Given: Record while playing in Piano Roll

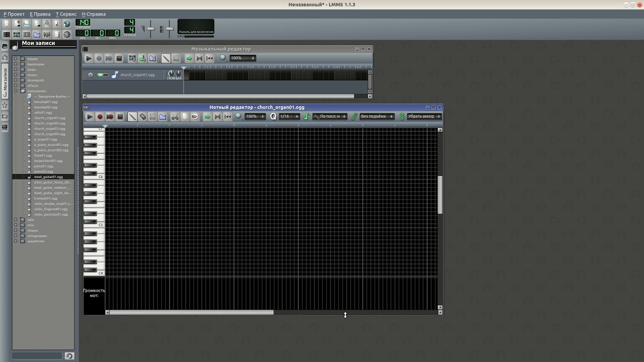Looking at the screenshot, I should (x=110, y=117).
